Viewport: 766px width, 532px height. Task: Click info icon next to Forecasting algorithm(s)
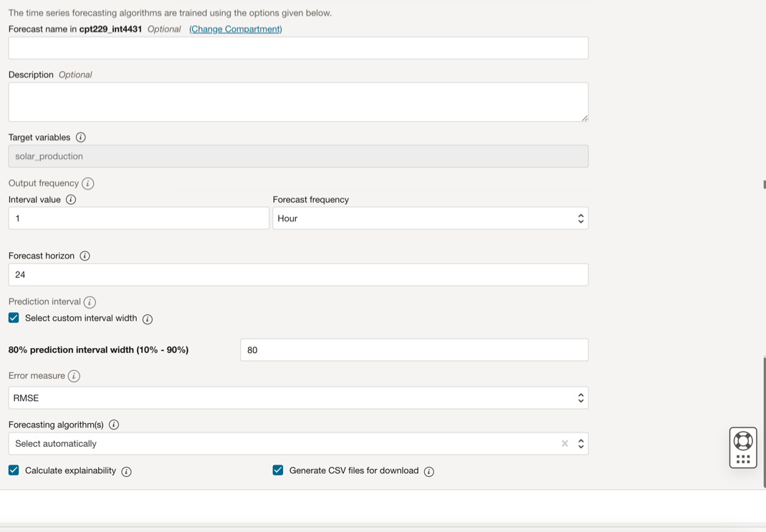point(114,425)
